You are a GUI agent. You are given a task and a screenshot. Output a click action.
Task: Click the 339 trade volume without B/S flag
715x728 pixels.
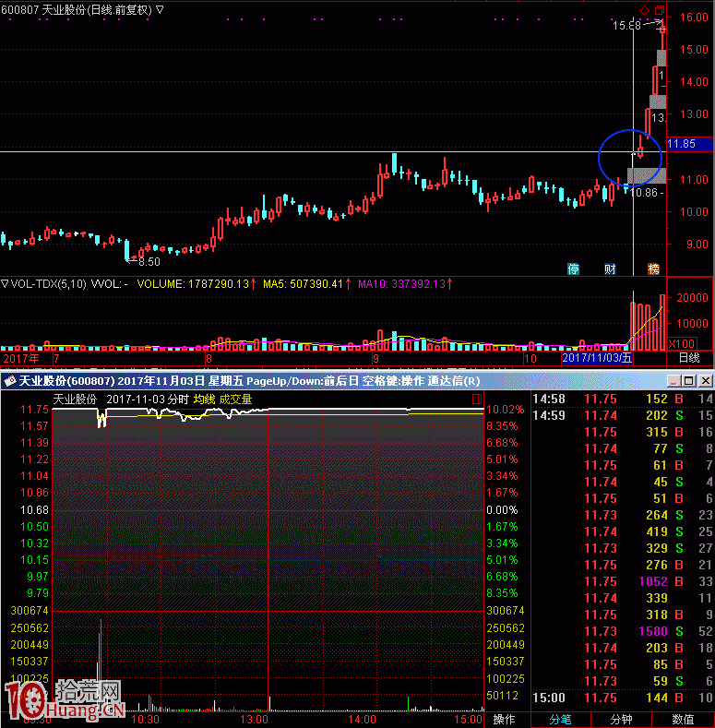(x=657, y=599)
